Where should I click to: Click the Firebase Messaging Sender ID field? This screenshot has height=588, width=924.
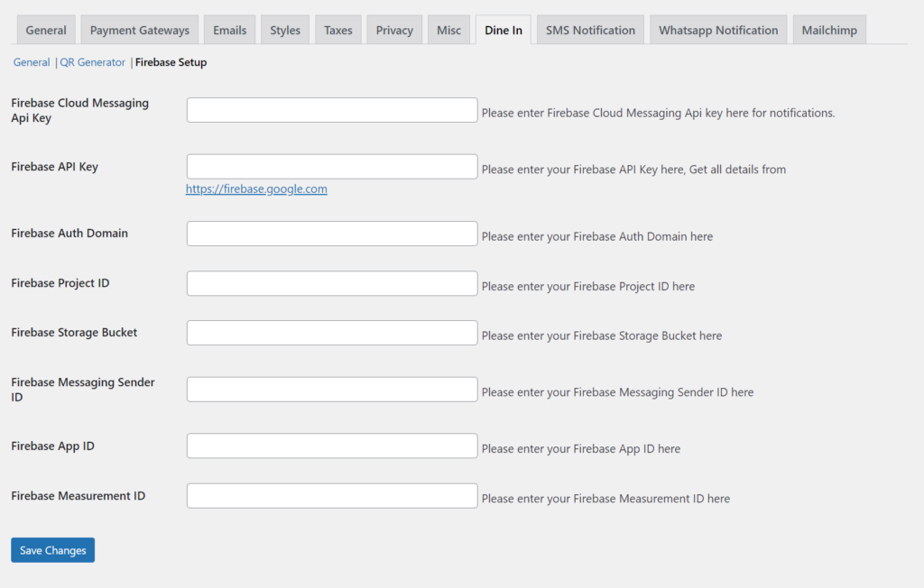(331, 390)
